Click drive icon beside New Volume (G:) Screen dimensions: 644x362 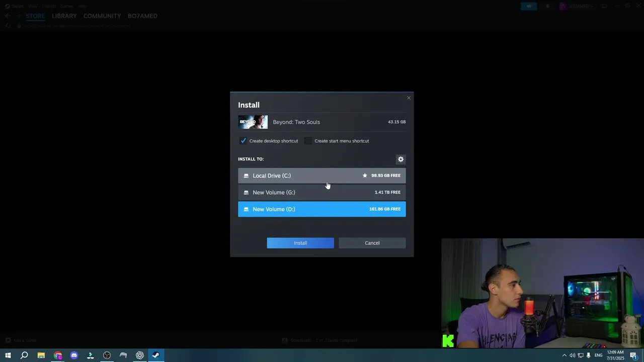[x=246, y=193]
